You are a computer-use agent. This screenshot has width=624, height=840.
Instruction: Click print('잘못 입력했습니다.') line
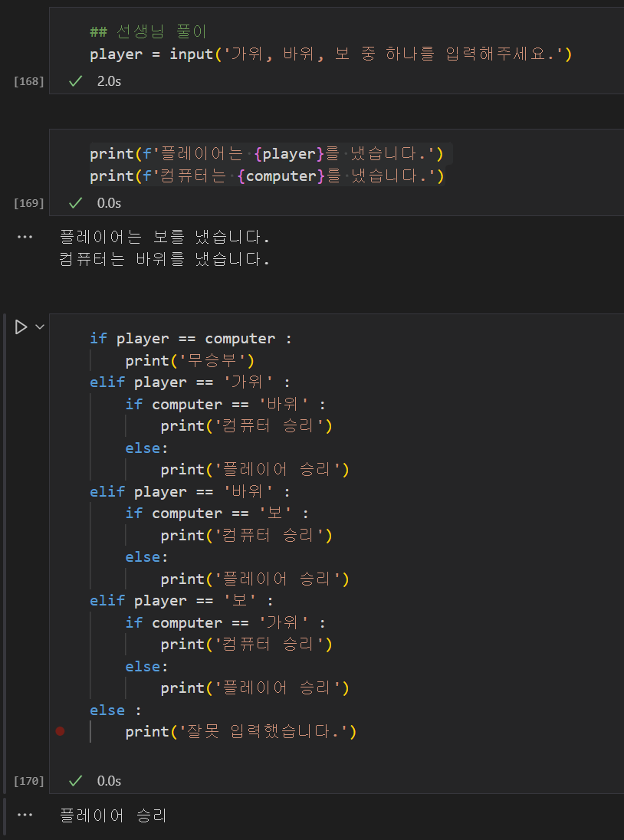click(x=241, y=731)
